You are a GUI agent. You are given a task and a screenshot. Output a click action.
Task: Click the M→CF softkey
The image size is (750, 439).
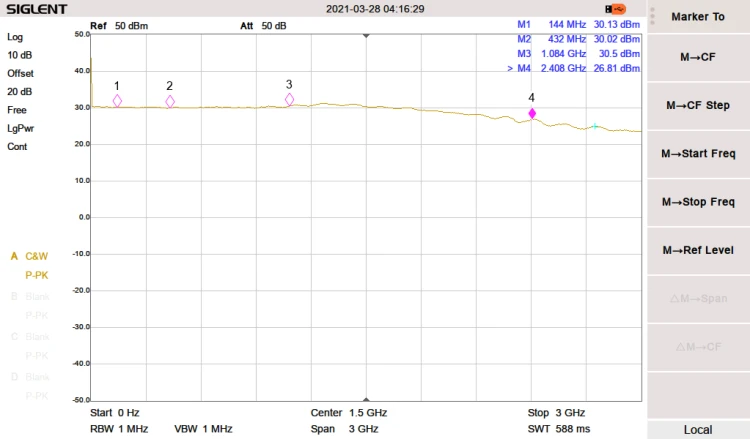point(698,57)
